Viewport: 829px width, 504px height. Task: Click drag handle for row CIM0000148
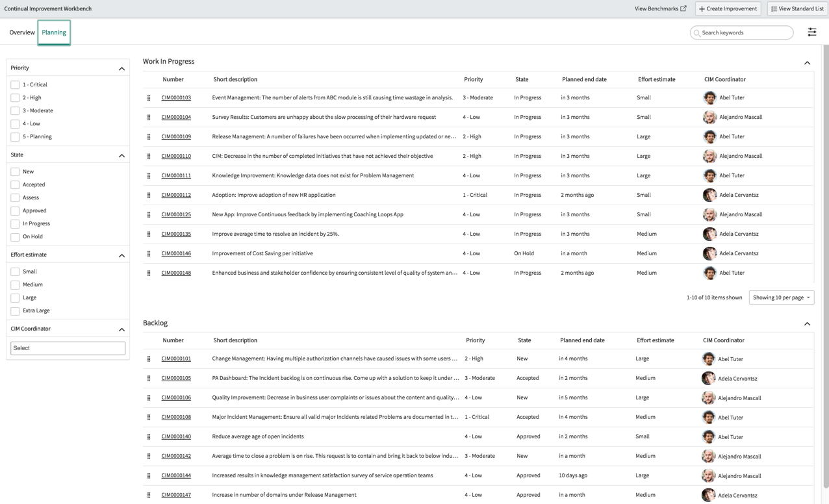tap(149, 273)
